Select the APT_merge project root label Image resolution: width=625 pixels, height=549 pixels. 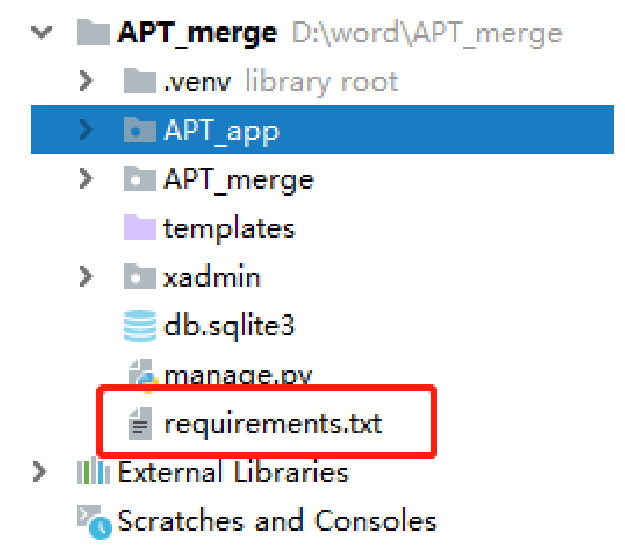click(197, 33)
